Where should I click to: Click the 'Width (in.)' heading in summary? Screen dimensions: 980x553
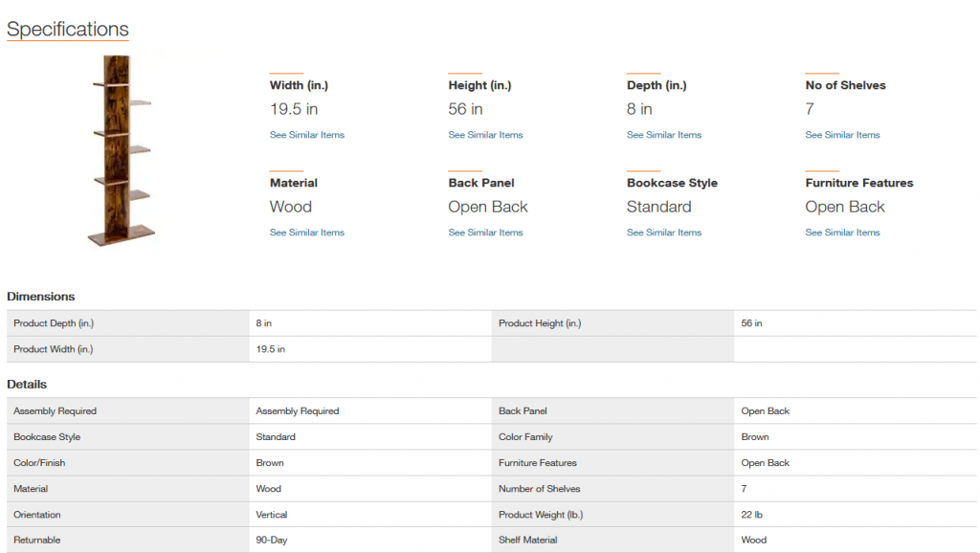pyautogui.click(x=299, y=85)
